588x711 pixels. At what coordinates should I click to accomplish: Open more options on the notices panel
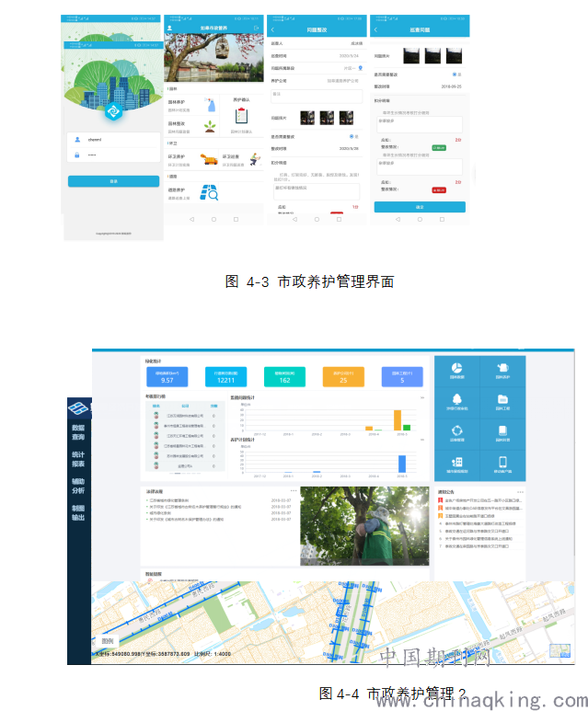[520, 492]
